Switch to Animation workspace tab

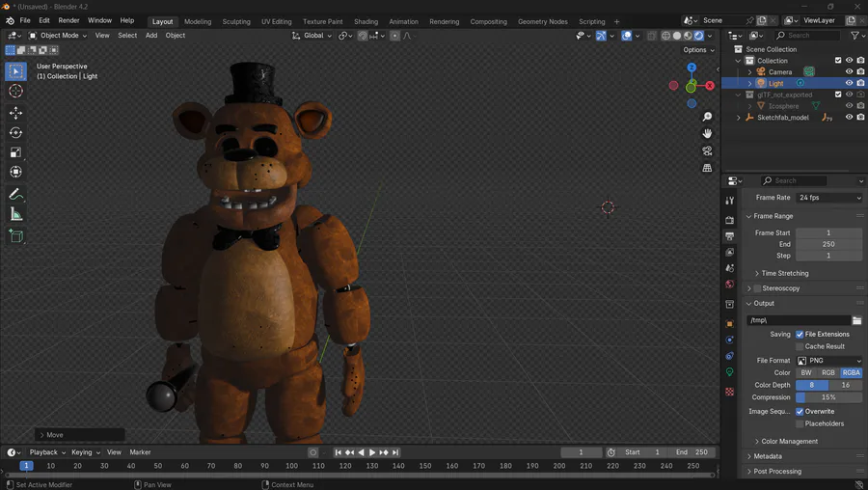403,21
